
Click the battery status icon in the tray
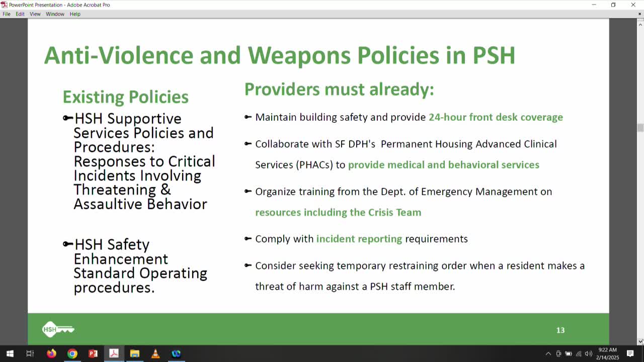[x=569, y=354]
